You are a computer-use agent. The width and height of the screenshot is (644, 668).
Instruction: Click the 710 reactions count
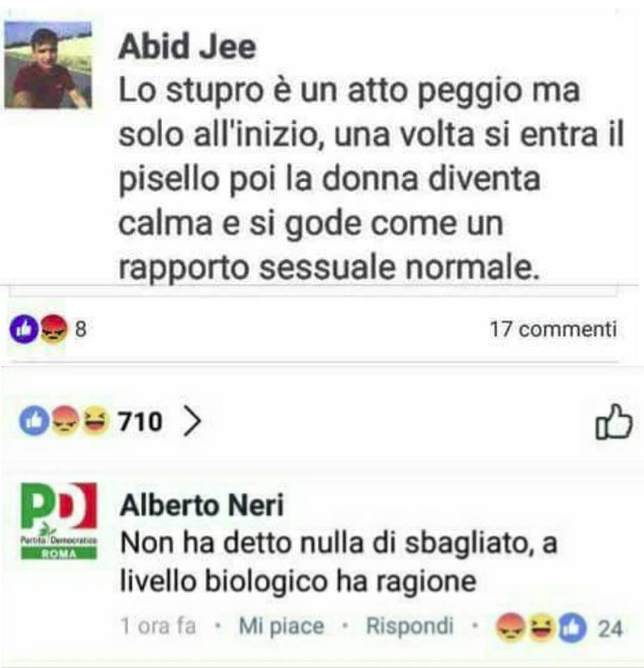140,422
